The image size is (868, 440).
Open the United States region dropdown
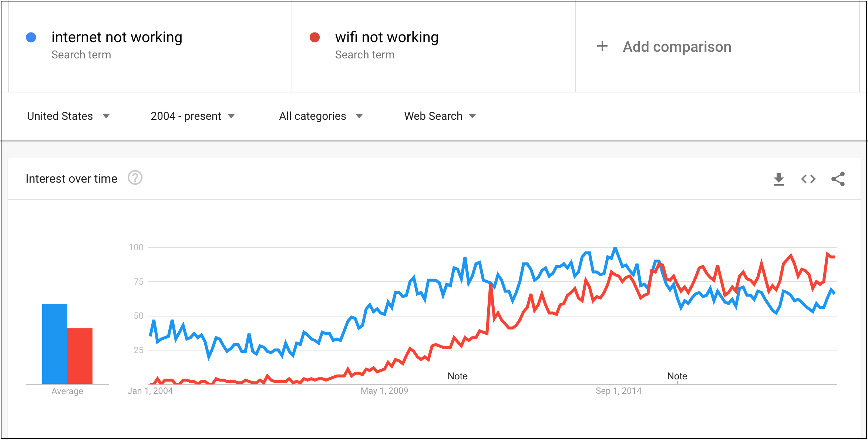coord(68,116)
